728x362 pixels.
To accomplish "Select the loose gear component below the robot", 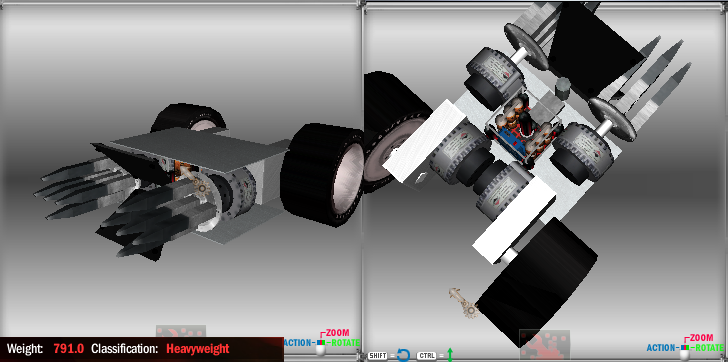I will [x=464, y=303].
